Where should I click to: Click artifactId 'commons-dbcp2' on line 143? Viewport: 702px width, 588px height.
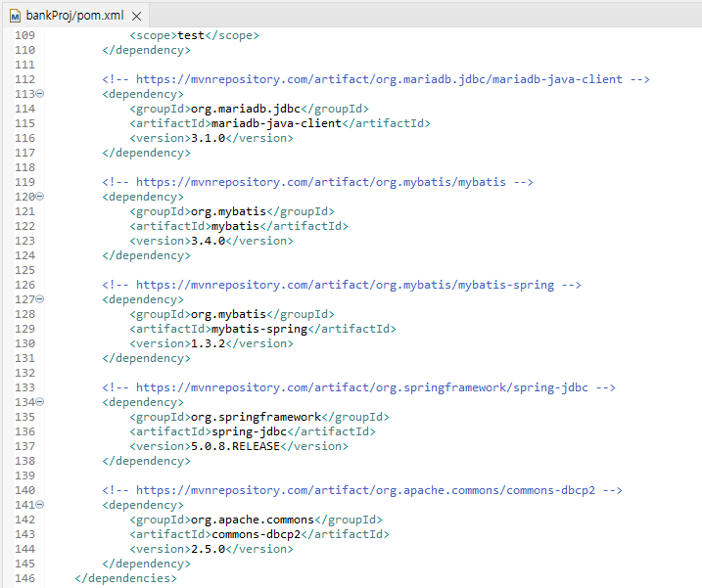[x=256, y=534]
